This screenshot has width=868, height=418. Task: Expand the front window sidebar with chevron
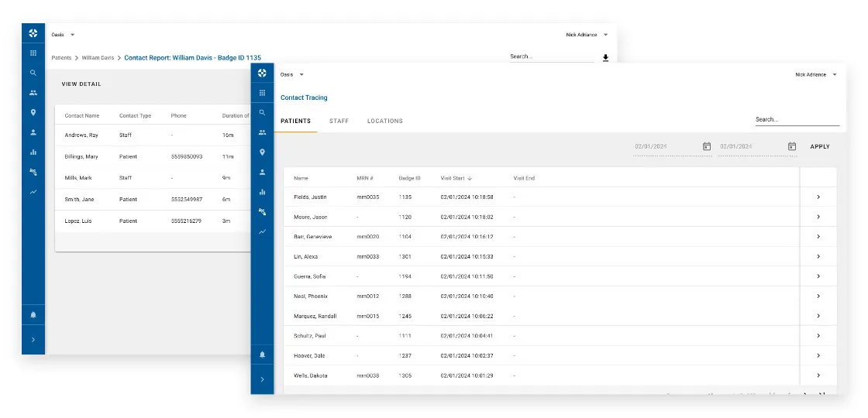[263, 379]
